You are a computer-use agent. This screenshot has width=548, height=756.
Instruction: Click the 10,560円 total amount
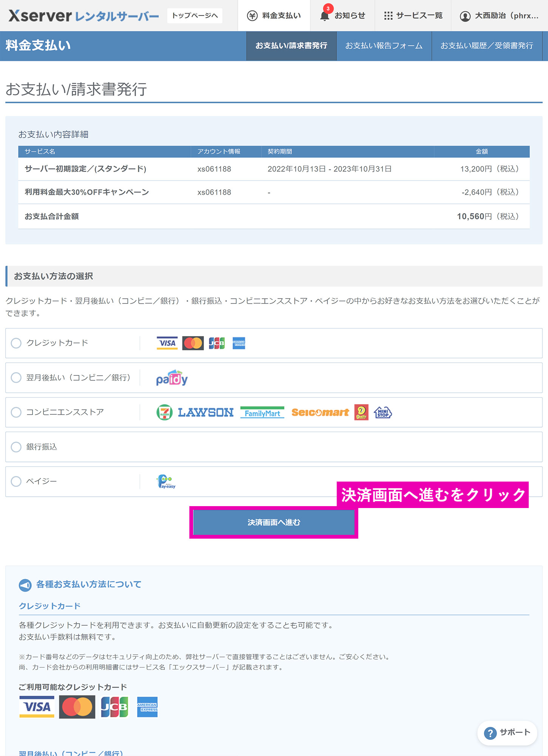coord(474,217)
